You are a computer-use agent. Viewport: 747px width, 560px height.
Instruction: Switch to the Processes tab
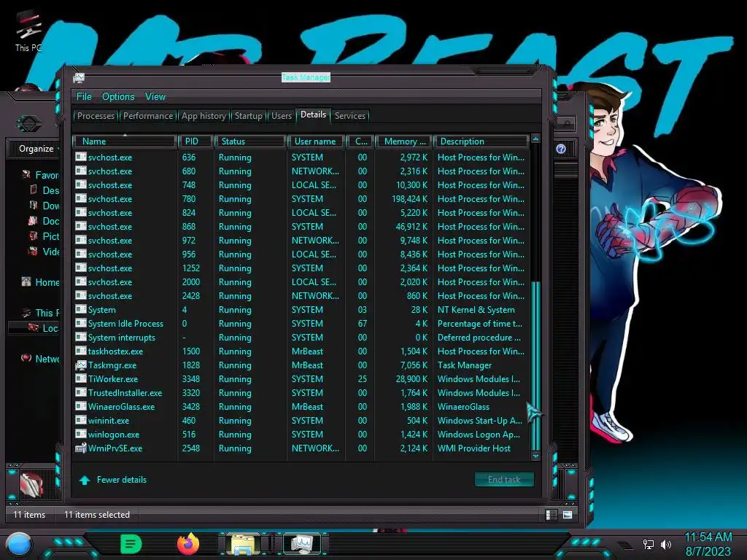(96, 116)
